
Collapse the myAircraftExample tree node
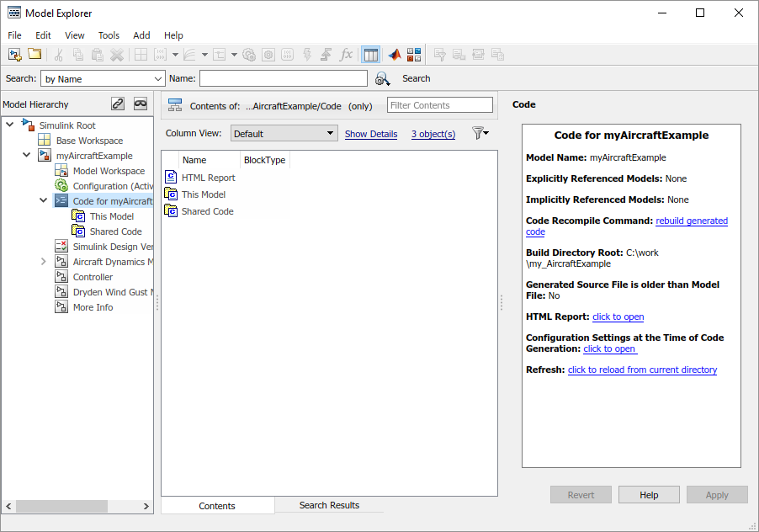tap(27, 156)
